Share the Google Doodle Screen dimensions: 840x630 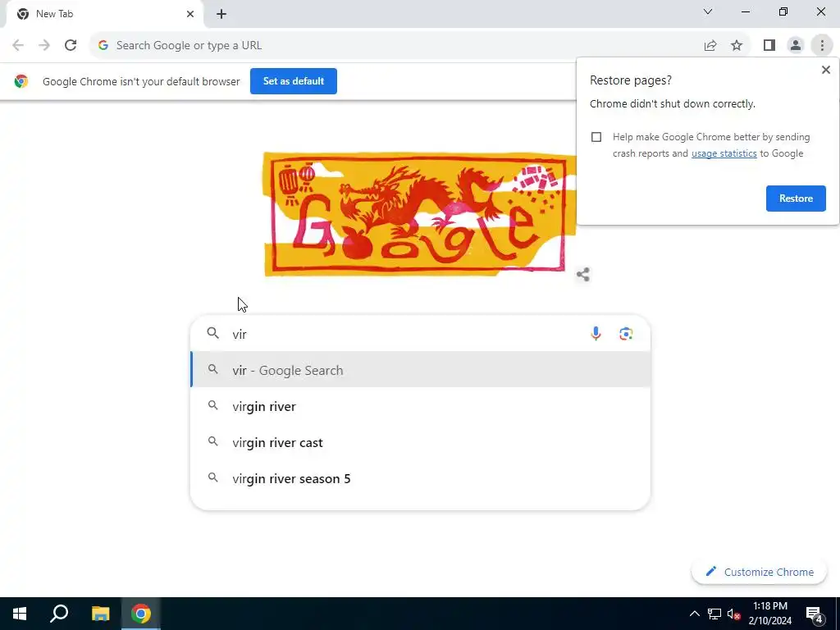(583, 274)
